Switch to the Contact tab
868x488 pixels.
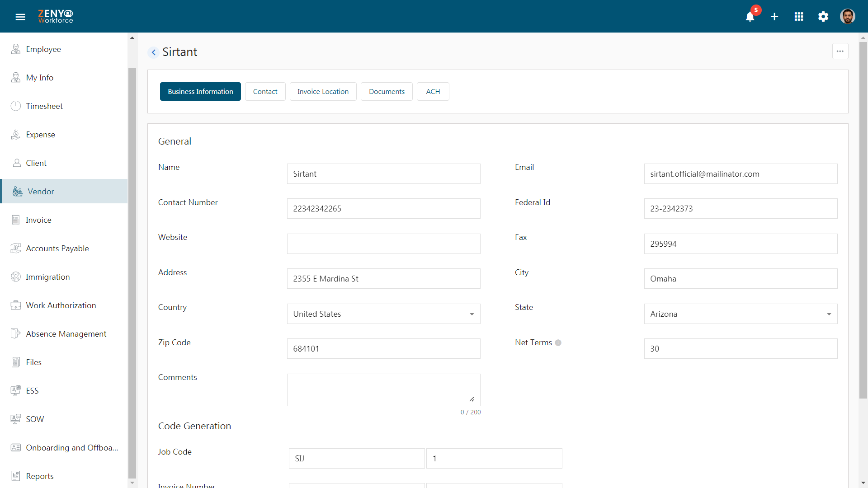[265, 91]
